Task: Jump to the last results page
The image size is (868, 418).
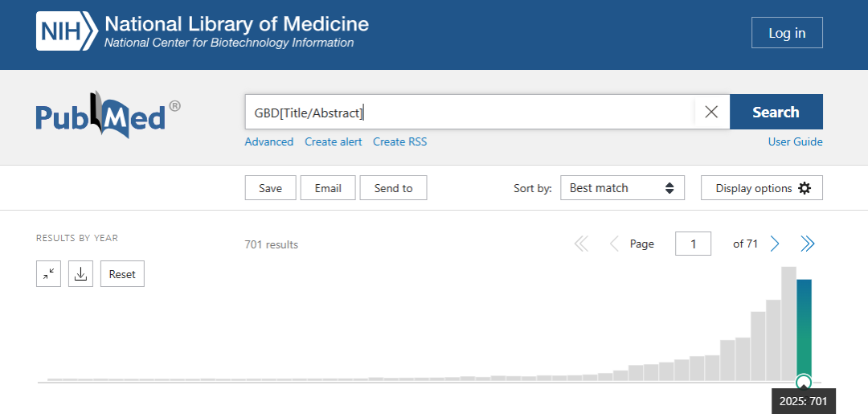Action: pos(808,244)
